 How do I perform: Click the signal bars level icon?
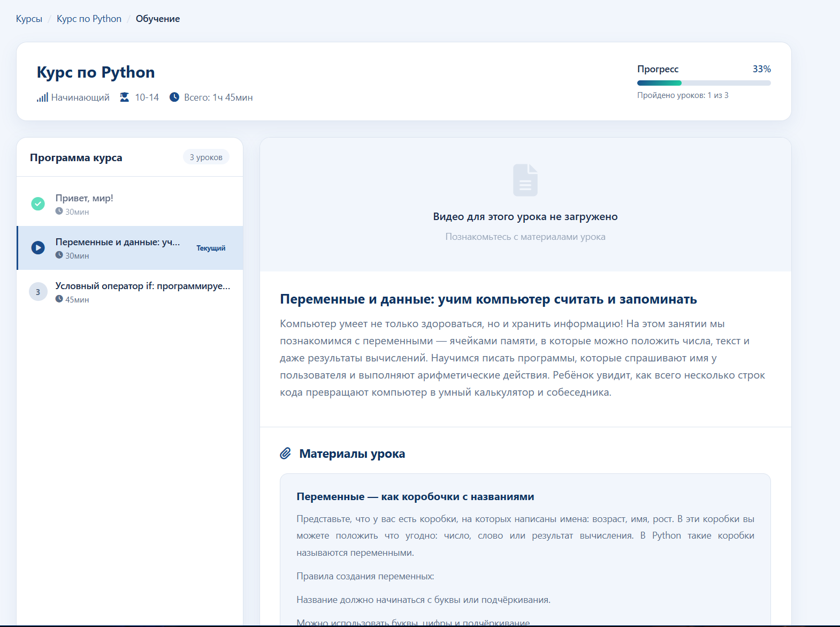pyautogui.click(x=42, y=97)
